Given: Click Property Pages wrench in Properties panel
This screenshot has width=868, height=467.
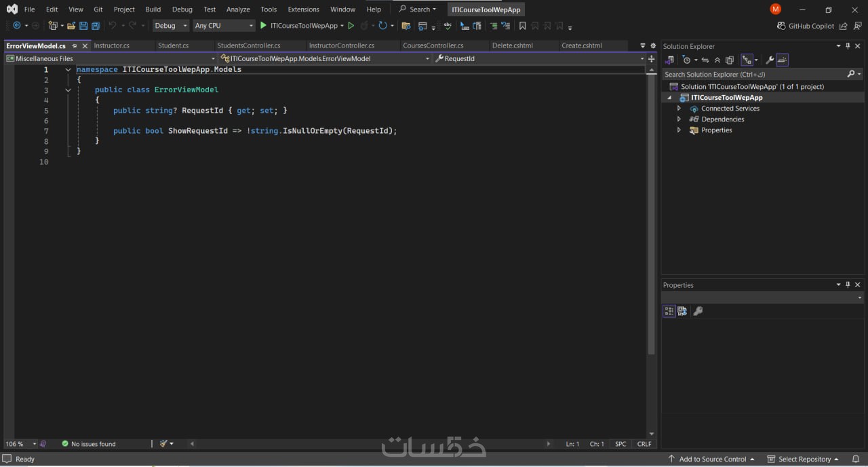Looking at the screenshot, I should pyautogui.click(x=698, y=311).
